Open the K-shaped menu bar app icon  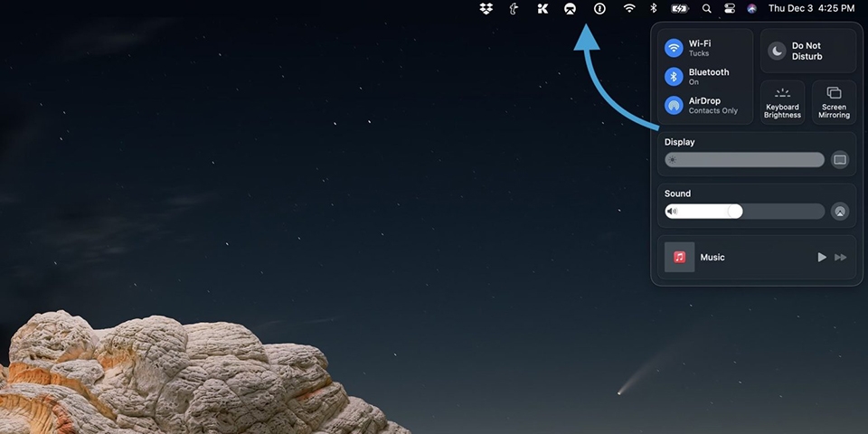pyautogui.click(x=542, y=8)
